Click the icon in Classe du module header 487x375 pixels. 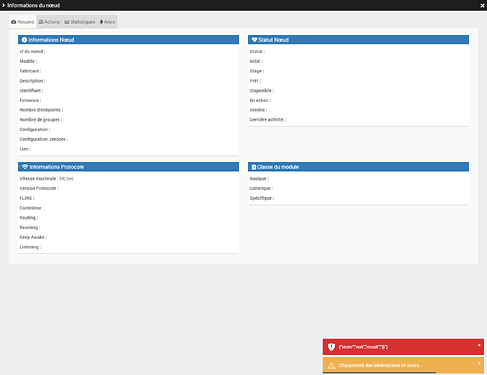[254, 167]
